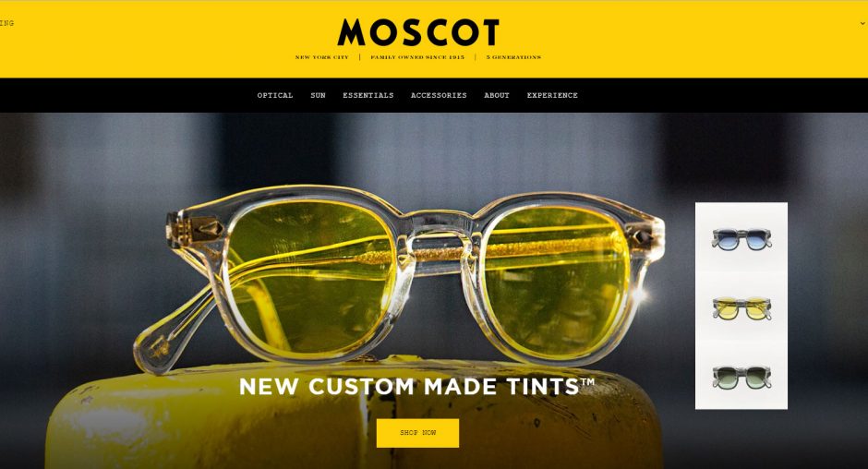
Task: Click the MOSCOT logo
Action: pyautogui.click(x=418, y=32)
